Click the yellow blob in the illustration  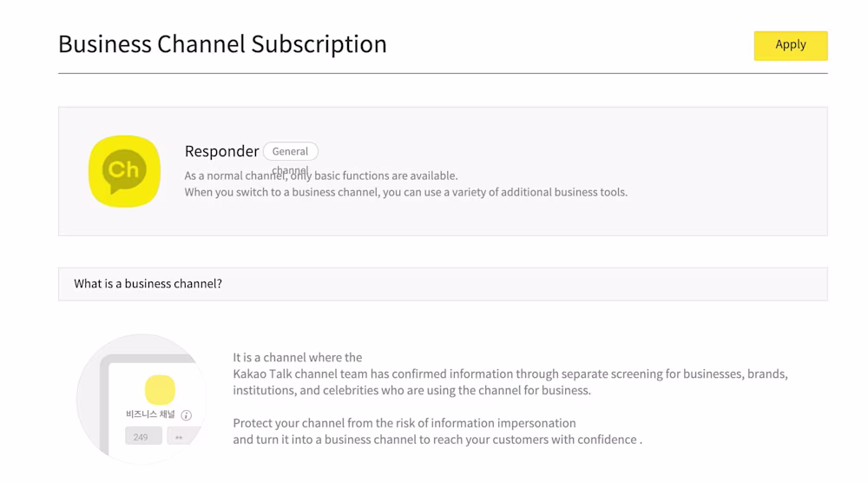click(x=160, y=390)
